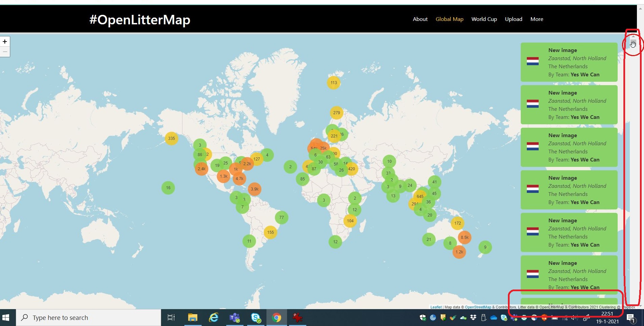
Task: Click the taskbar date 19-1-2021
Action: point(607,322)
